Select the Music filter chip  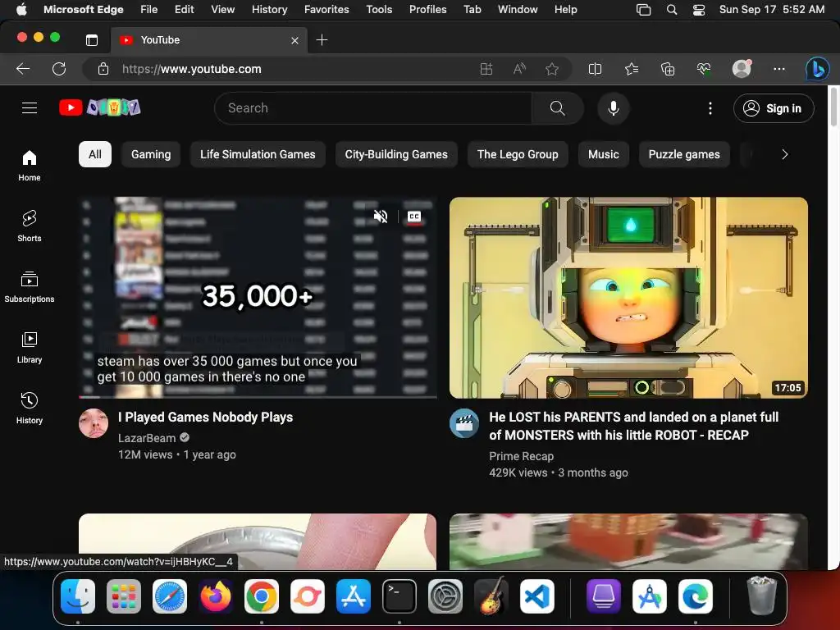[x=603, y=154]
